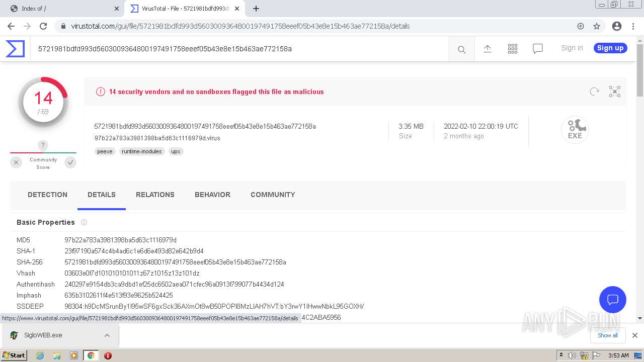Screen dimensions: 644x362
Task: Click the 3:53 AM taskbar clock
Action: coord(618,355)
